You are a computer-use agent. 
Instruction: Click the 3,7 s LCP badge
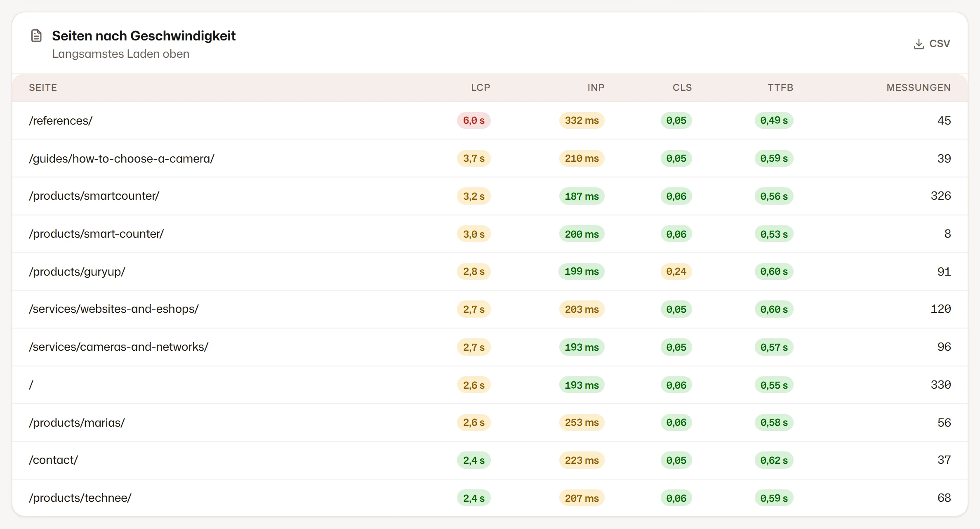[x=474, y=158]
